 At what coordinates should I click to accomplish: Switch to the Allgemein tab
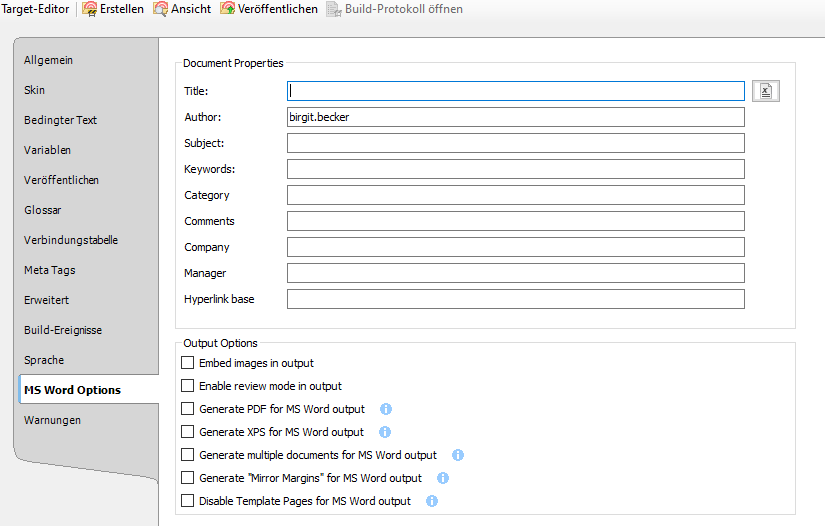(x=49, y=60)
